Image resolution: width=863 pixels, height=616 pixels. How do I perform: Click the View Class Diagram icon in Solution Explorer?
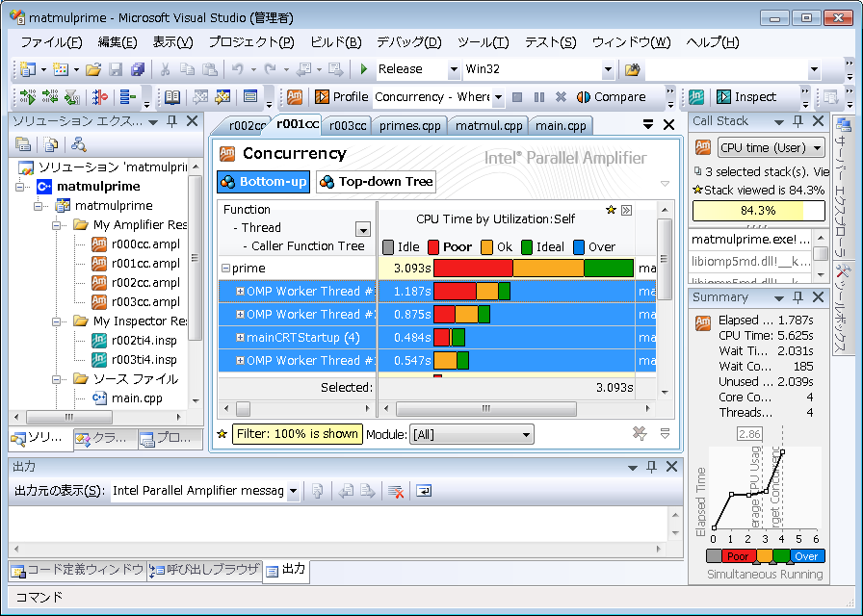tap(79, 144)
